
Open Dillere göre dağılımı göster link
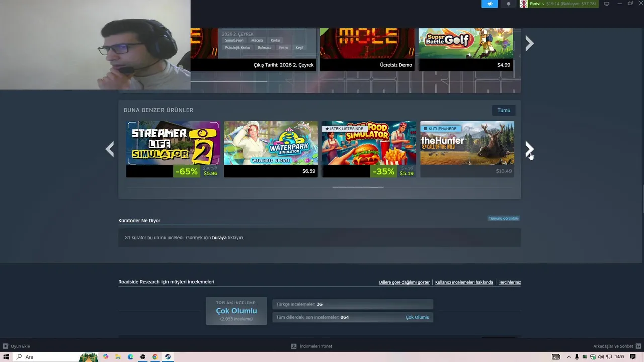click(404, 282)
